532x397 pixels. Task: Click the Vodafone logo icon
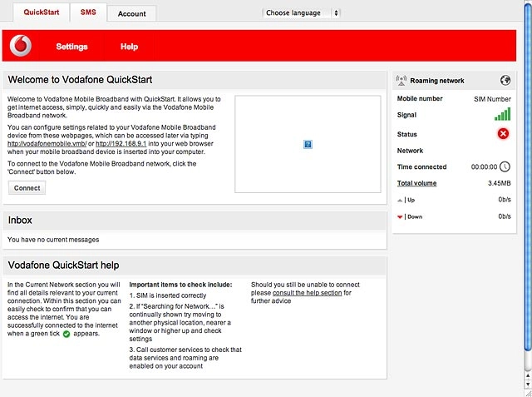pyautogui.click(x=21, y=46)
